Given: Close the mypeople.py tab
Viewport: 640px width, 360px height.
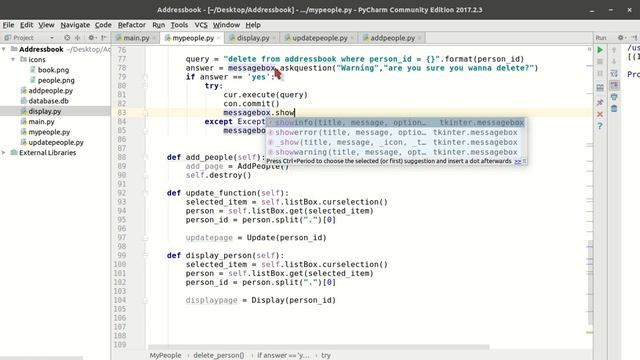Looking at the screenshot, I should (x=219, y=38).
